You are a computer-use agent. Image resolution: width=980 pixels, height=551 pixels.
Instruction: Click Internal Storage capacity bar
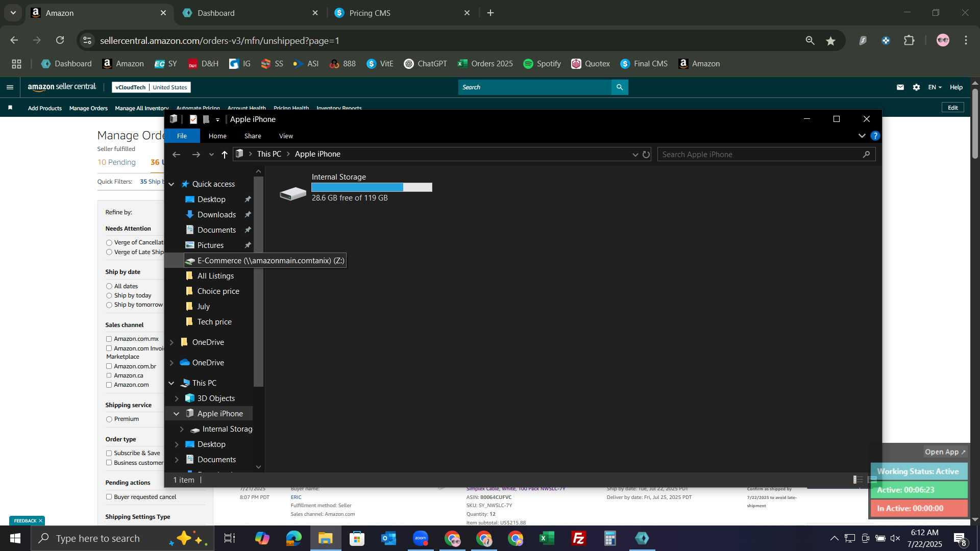[x=372, y=187]
